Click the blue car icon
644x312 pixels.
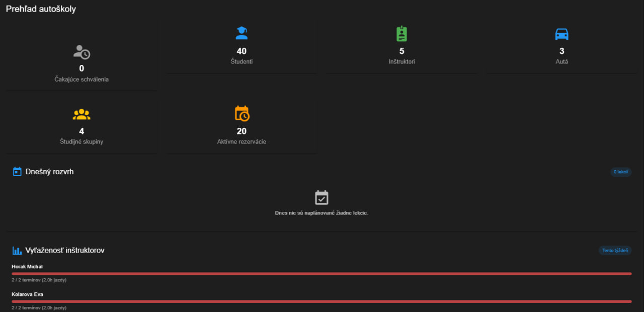pyautogui.click(x=561, y=34)
